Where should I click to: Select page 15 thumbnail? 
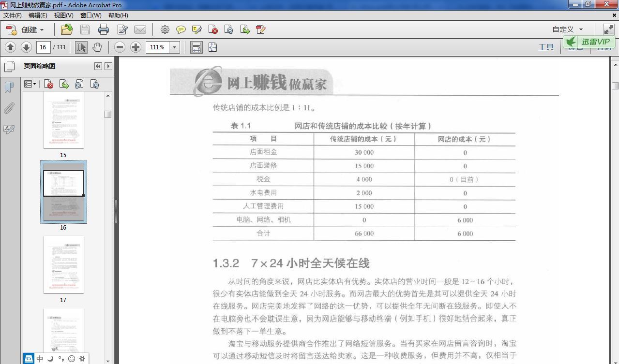(x=63, y=120)
